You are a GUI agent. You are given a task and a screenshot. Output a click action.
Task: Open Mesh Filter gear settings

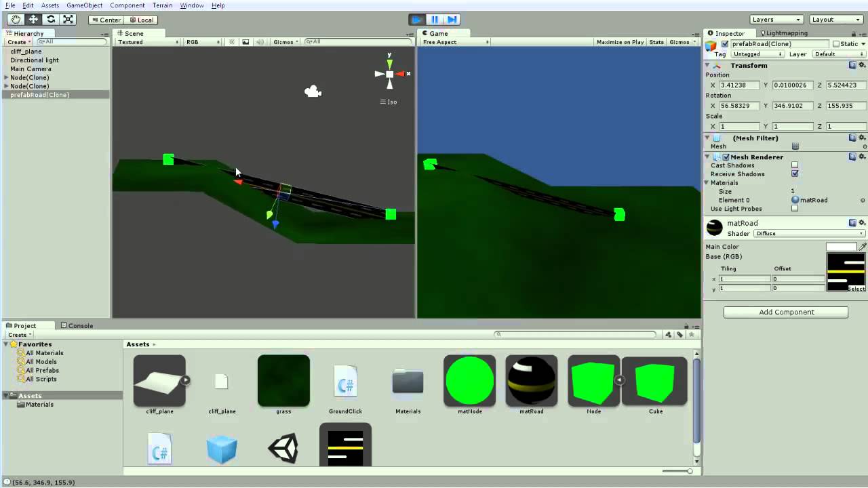[863, 138]
